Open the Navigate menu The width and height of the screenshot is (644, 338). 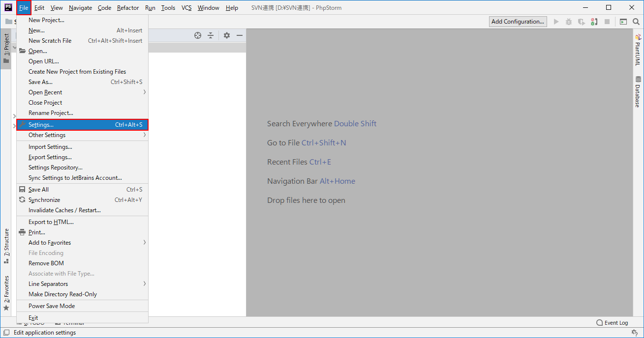point(80,8)
